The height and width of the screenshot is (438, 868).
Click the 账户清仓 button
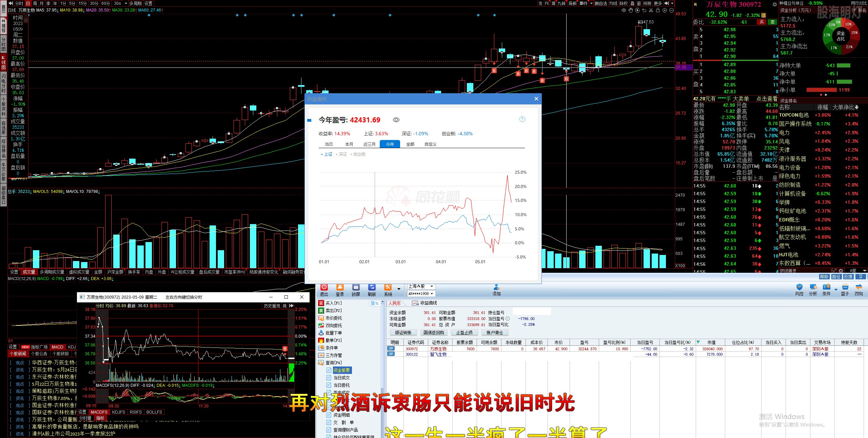tap(495, 333)
